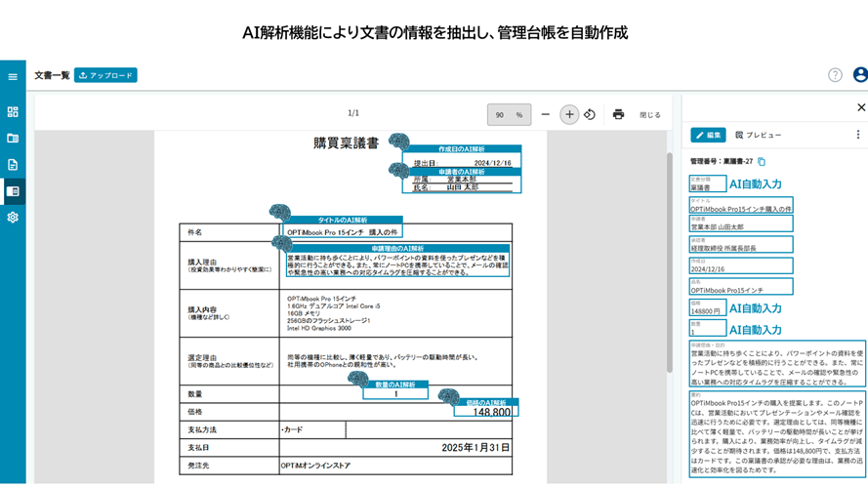Click the zoom percentage field showing 90
Screen dimensions: 868x487
point(510,114)
